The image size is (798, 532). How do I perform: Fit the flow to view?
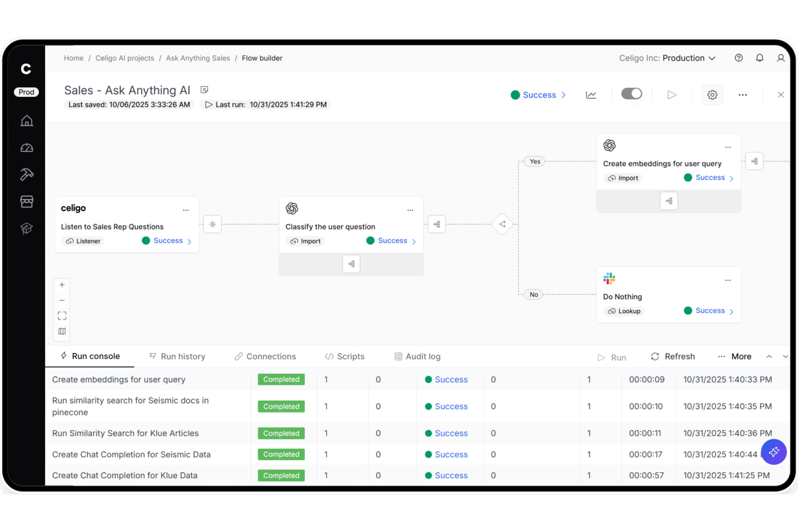click(62, 316)
